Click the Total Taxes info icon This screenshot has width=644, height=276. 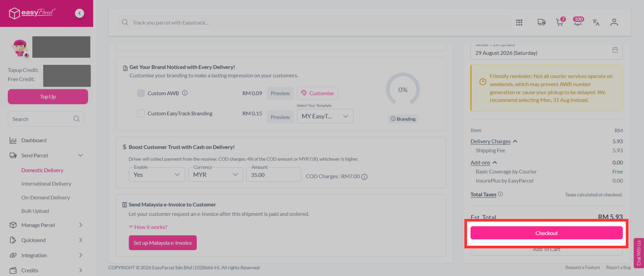pyautogui.click(x=500, y=194)
